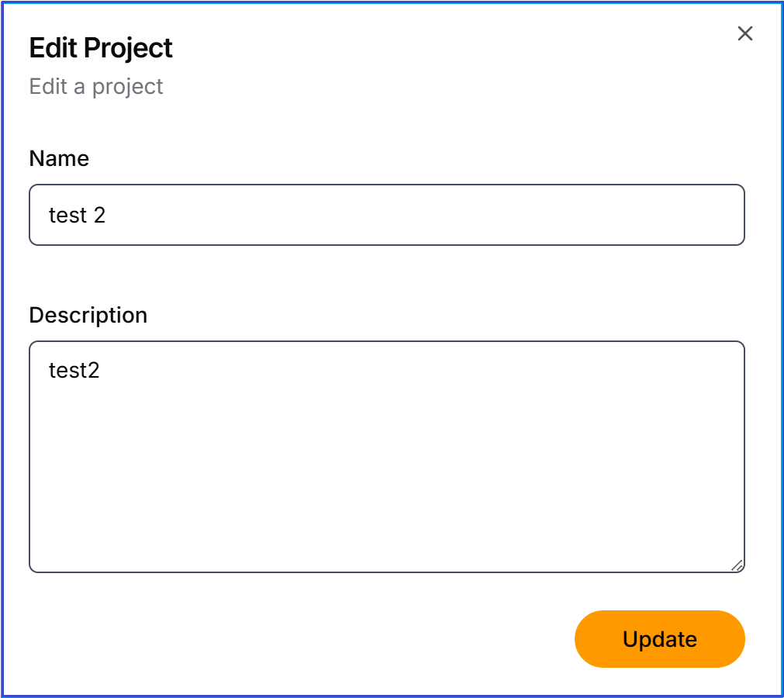Focus the Description text area
This screenshot has width=784, height=698.
point(386,457)
